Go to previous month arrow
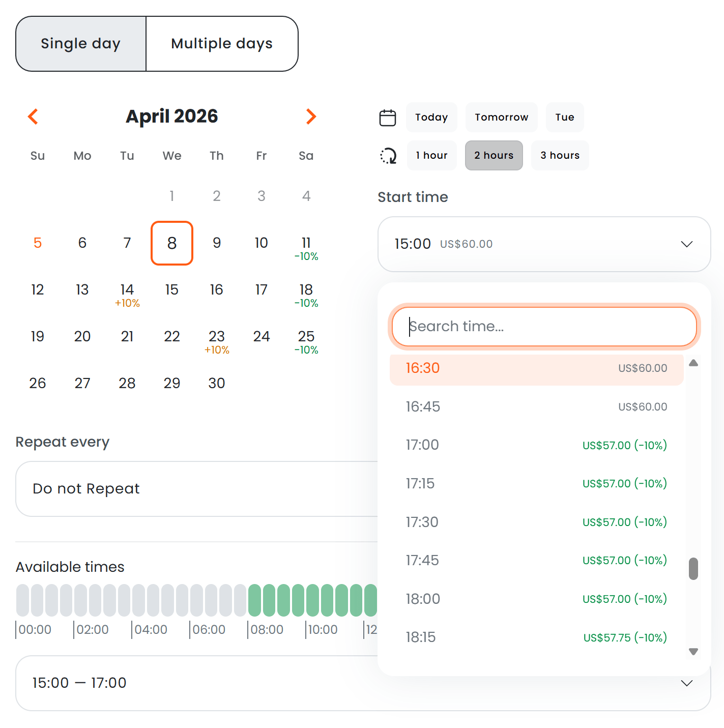This screenshot has height=728, width=724. (x=33, y=117)
